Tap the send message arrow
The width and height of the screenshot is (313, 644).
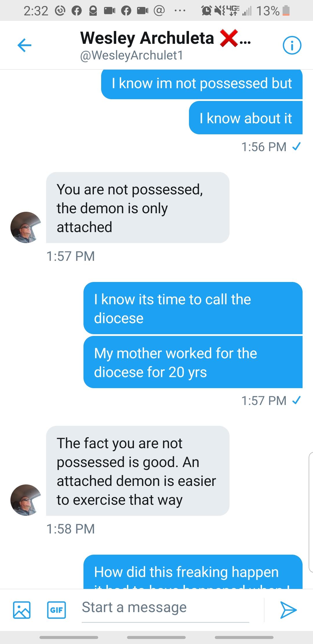288,610
